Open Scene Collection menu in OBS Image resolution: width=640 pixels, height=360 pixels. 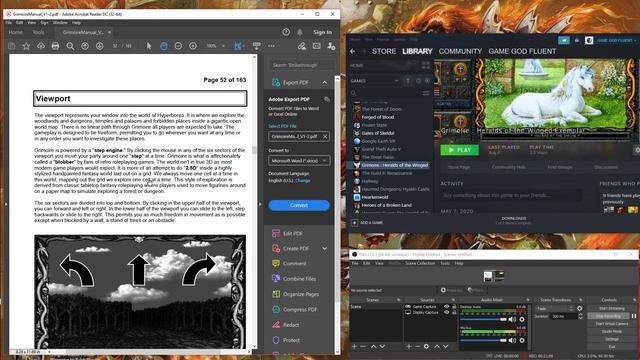(420, 264)
